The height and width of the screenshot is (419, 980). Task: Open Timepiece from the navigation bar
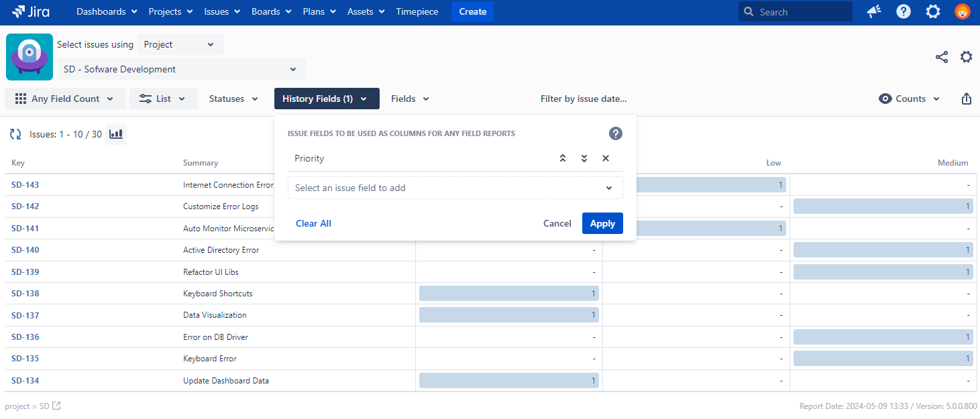click(417, 11)
